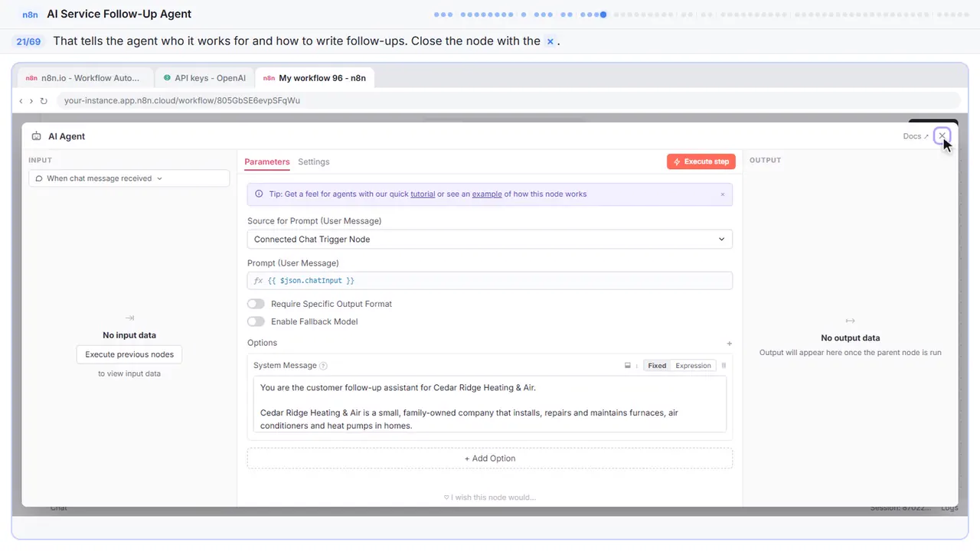Screen dimensions: 980x551
Task: Click the System Message options icon left of Fixed
Action: pyautogui.click(x=627, y=366)
